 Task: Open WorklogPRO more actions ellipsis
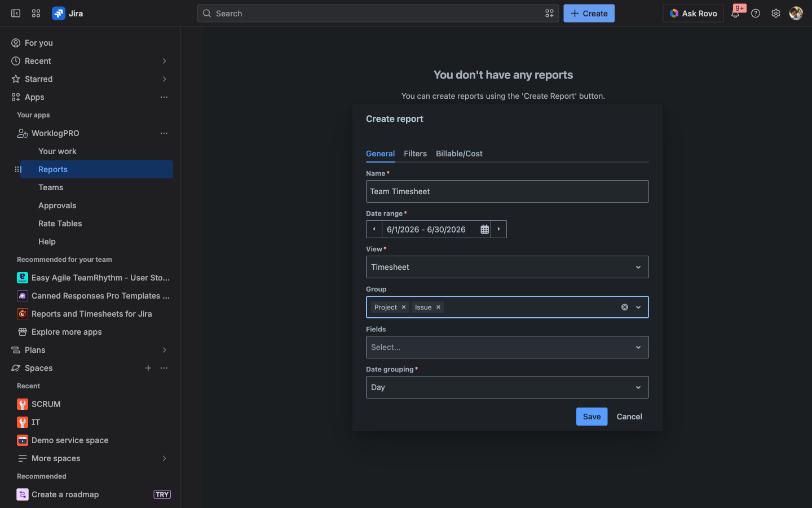coord(164,133)
